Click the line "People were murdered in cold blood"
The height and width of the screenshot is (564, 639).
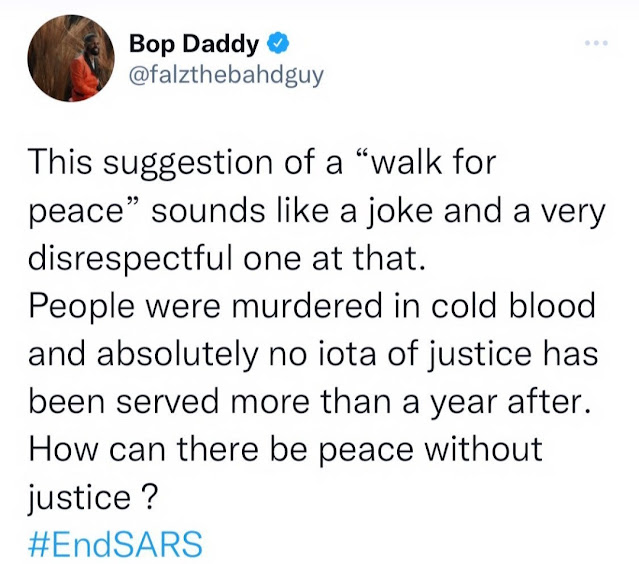pos(312,306)
